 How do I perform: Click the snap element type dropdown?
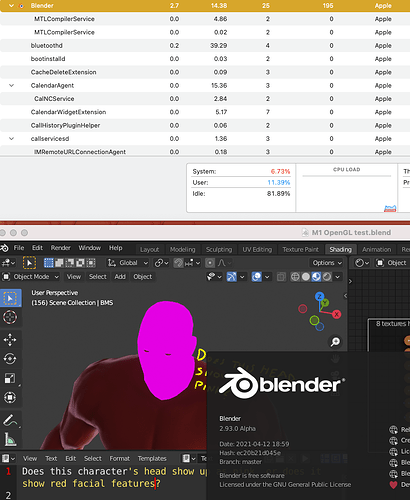(x=193, y=263)
